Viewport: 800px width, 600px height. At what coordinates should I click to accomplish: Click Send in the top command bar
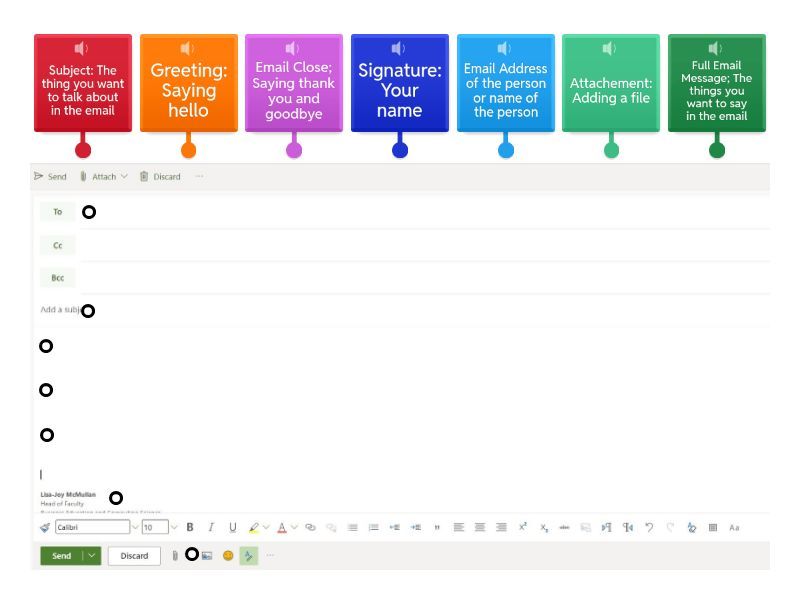(x=50, y=177)
